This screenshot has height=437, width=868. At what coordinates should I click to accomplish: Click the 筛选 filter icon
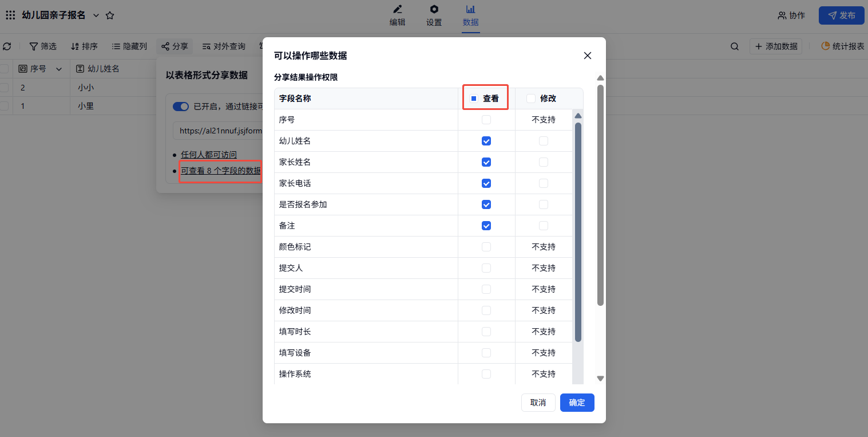[34, 46]
